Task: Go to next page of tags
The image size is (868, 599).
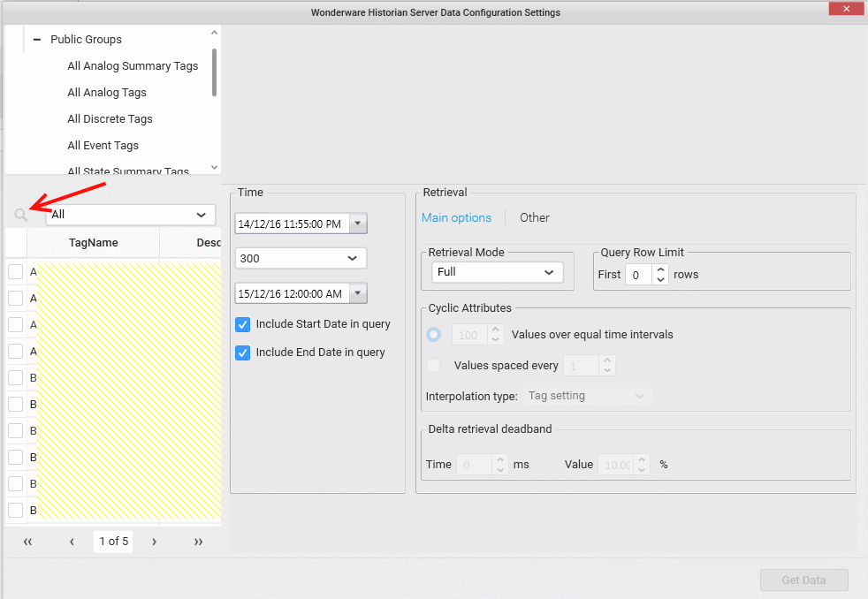Action: tap(155, 542)
